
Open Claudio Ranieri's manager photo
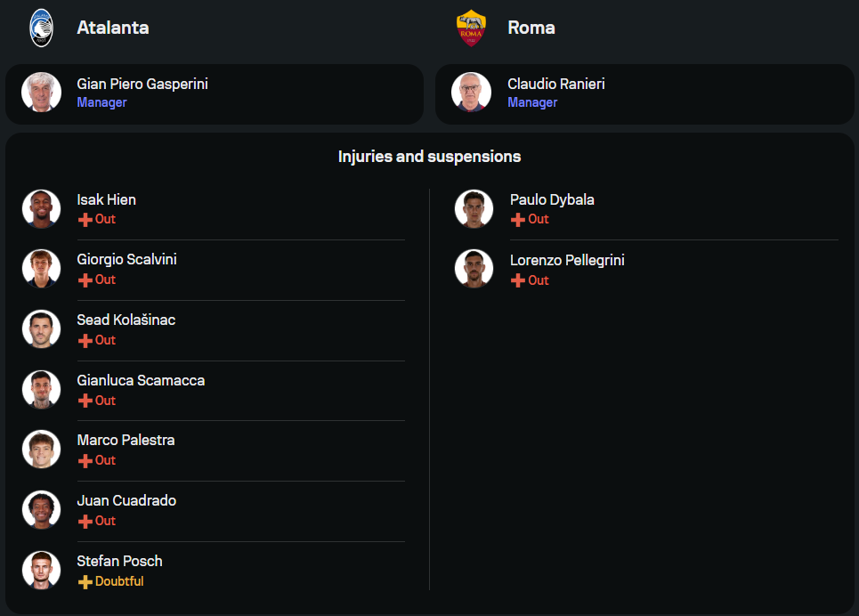[471, 93]
